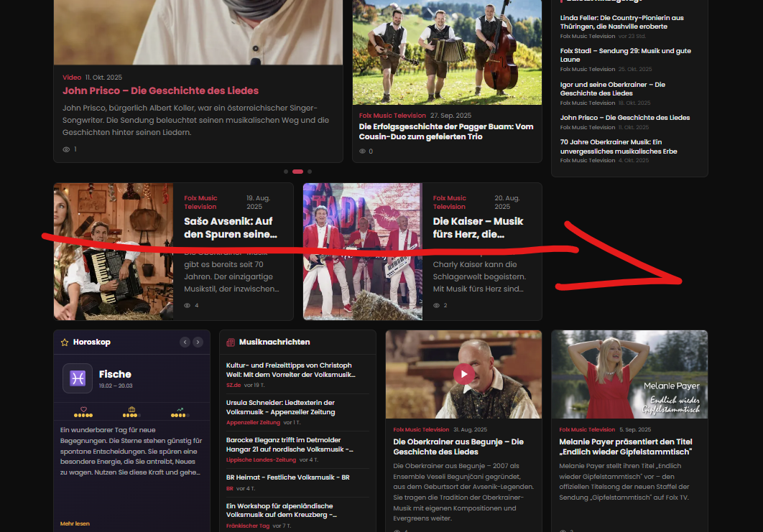Click Mehr lesen in Horoskop widget
This screenshot has height=532, width=763.
click(x=75, y=523)
